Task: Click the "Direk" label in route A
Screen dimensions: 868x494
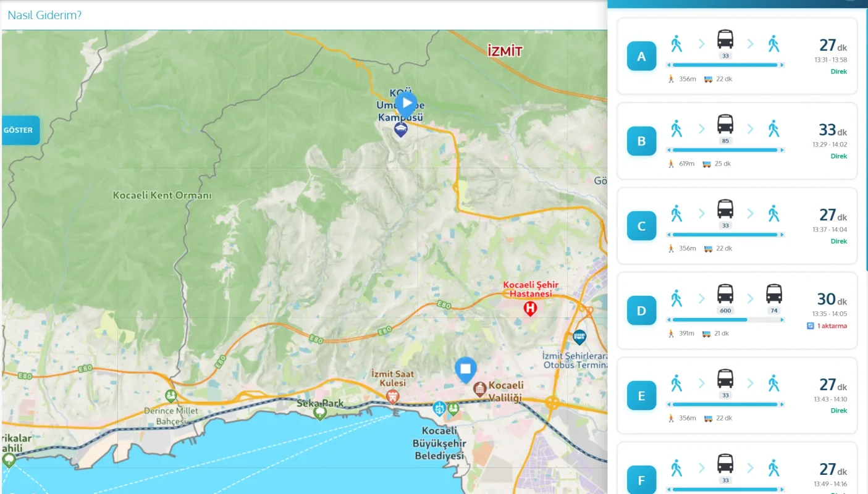Action: 839,72
